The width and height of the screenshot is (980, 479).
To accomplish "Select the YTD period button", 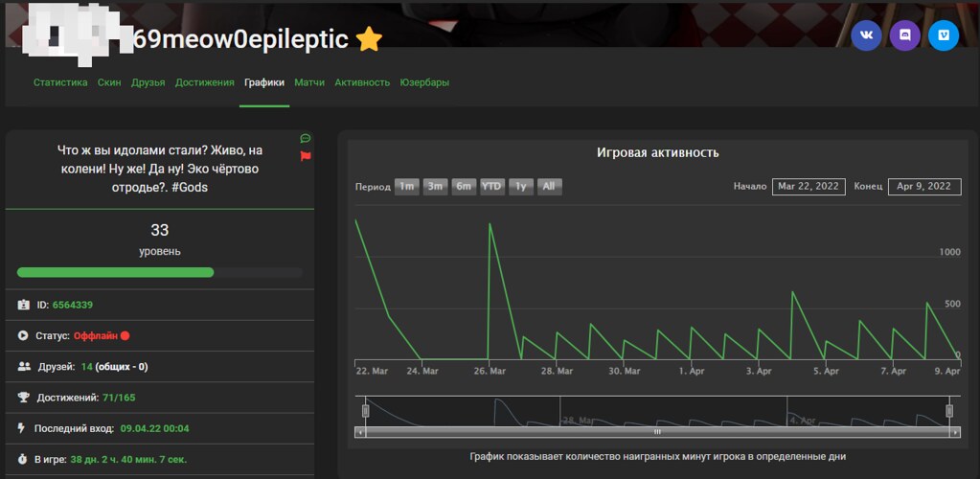I will 492,187.
